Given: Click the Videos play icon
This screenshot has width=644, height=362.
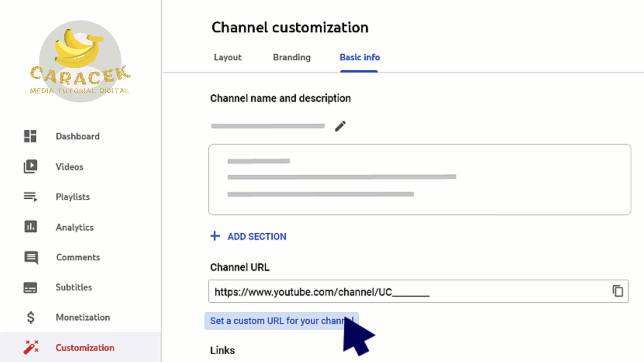Looking at the screenshot, I should tap(30, 166).
